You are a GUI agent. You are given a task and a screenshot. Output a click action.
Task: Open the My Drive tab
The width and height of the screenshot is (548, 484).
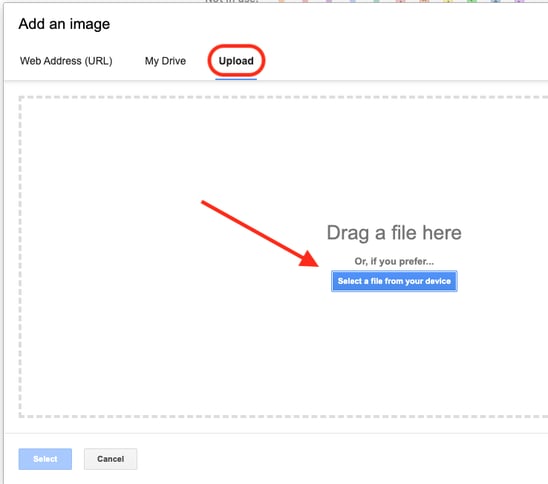[x=165, y=61]
